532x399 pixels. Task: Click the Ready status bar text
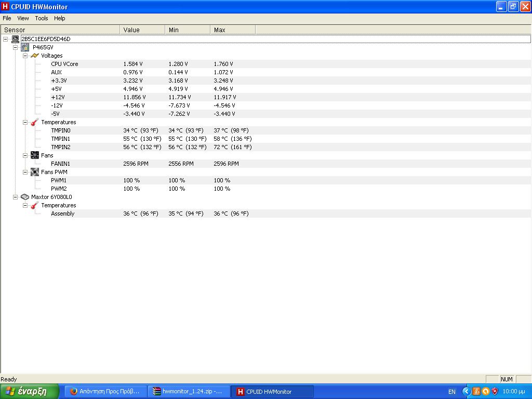(x=9, y=379)
